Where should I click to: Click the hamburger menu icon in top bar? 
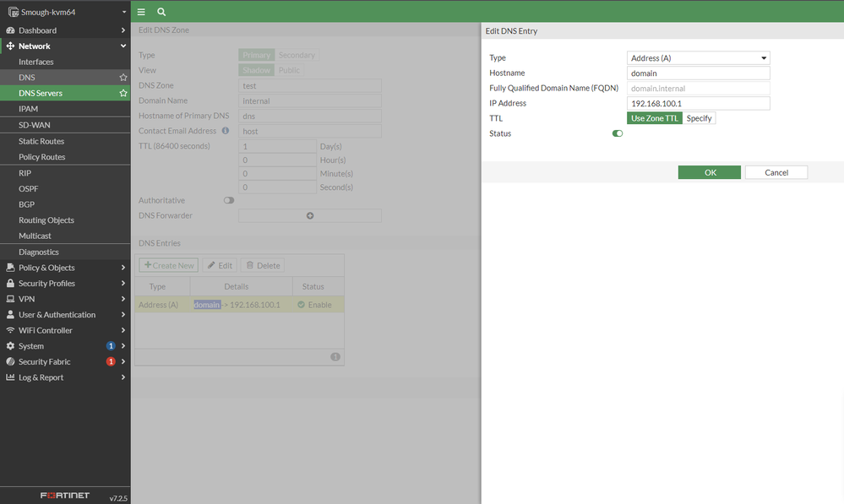tap(141, 12)
